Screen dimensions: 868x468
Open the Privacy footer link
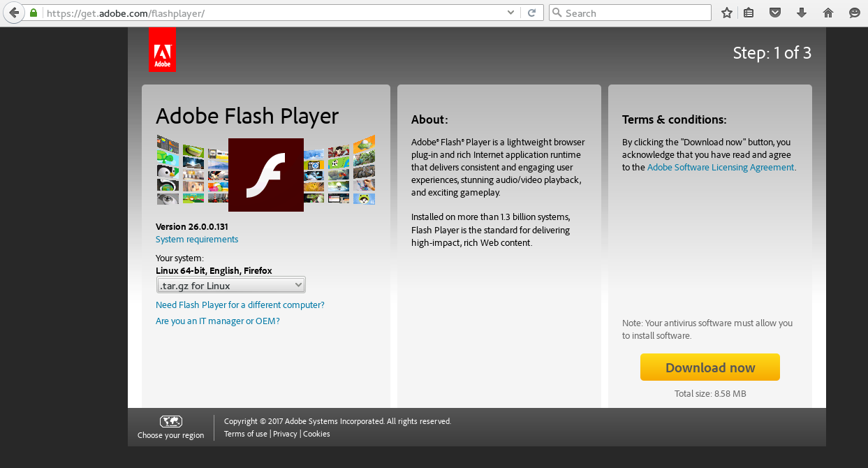tap(285, 434)
